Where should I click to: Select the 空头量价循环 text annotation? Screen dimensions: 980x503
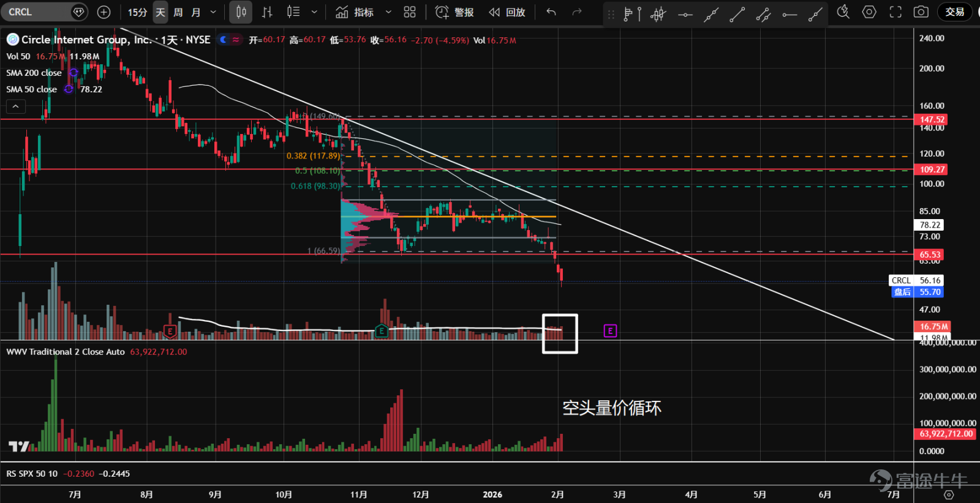[612, 408]
